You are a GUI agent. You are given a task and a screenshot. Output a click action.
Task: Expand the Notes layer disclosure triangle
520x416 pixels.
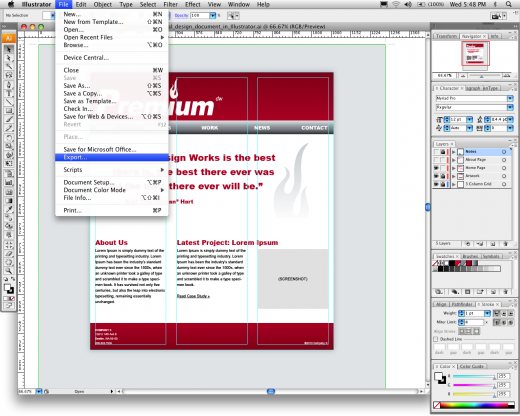pos(453,152)
